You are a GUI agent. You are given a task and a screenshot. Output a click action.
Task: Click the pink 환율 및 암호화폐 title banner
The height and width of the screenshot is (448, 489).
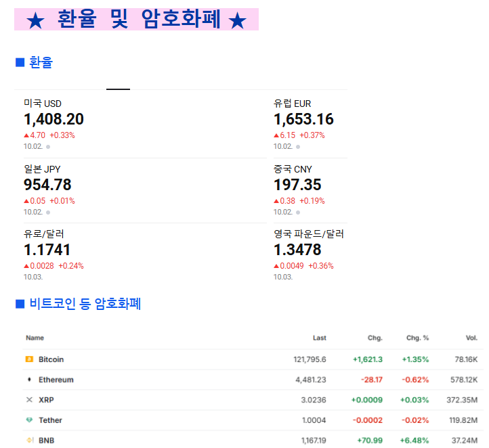pos(136,20)
